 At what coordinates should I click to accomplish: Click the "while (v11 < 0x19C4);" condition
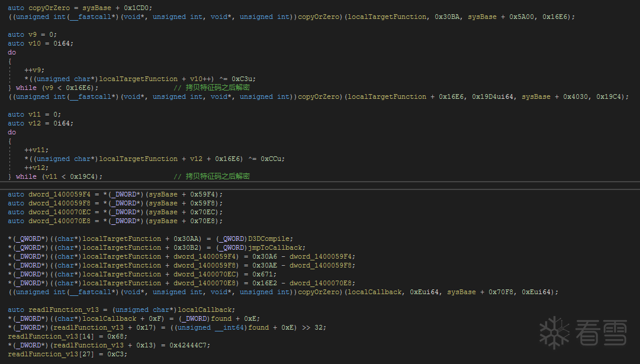click(x=59, y=177)
